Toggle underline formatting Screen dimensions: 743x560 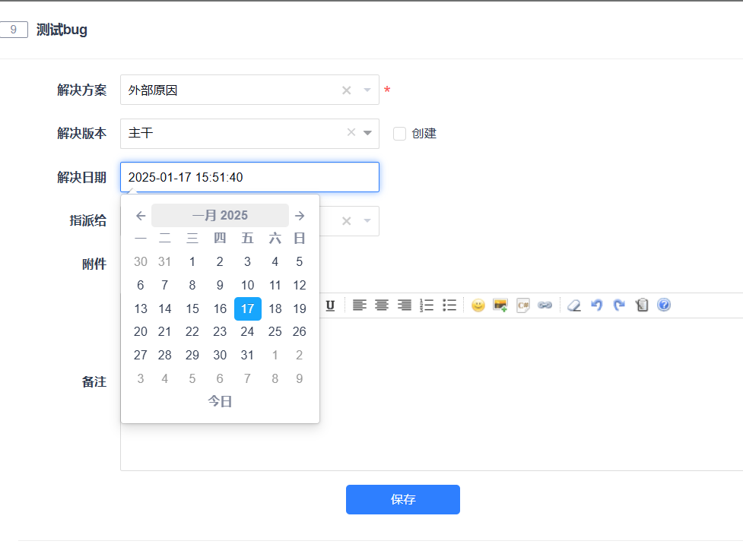pos(330,305)
